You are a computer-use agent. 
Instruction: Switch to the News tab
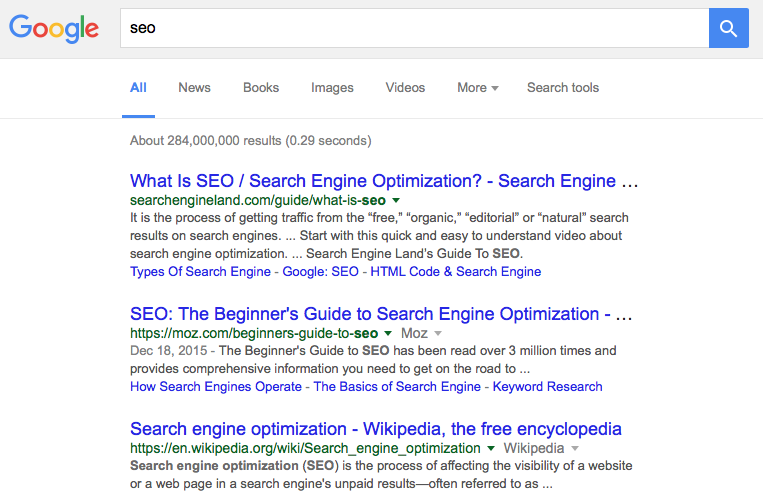[194, 88]
